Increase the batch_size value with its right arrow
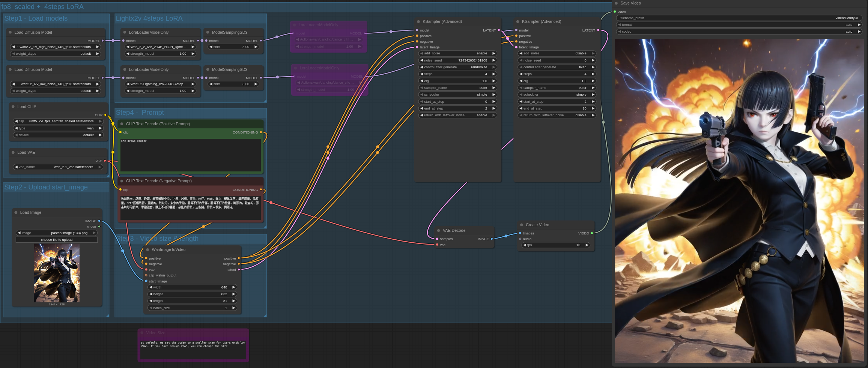 233,308
